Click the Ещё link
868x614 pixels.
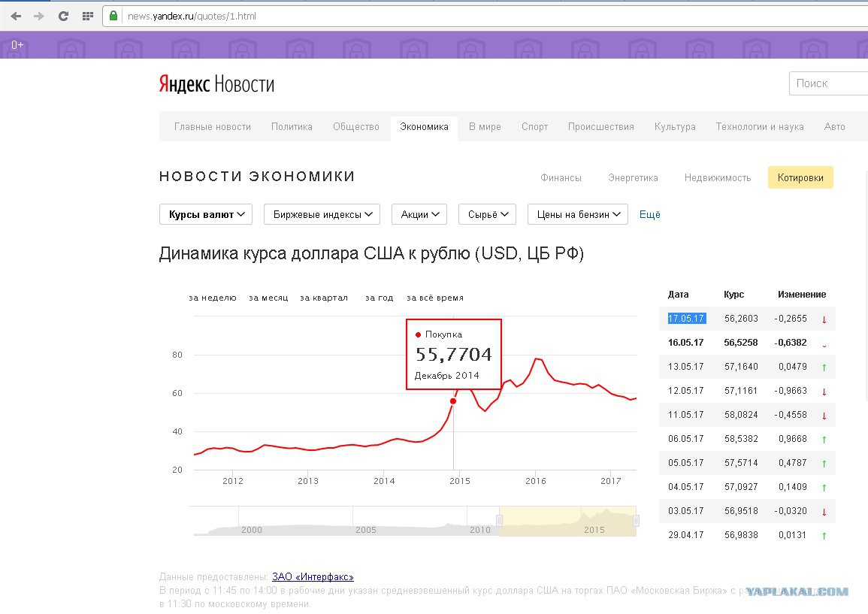pos(650,214)
